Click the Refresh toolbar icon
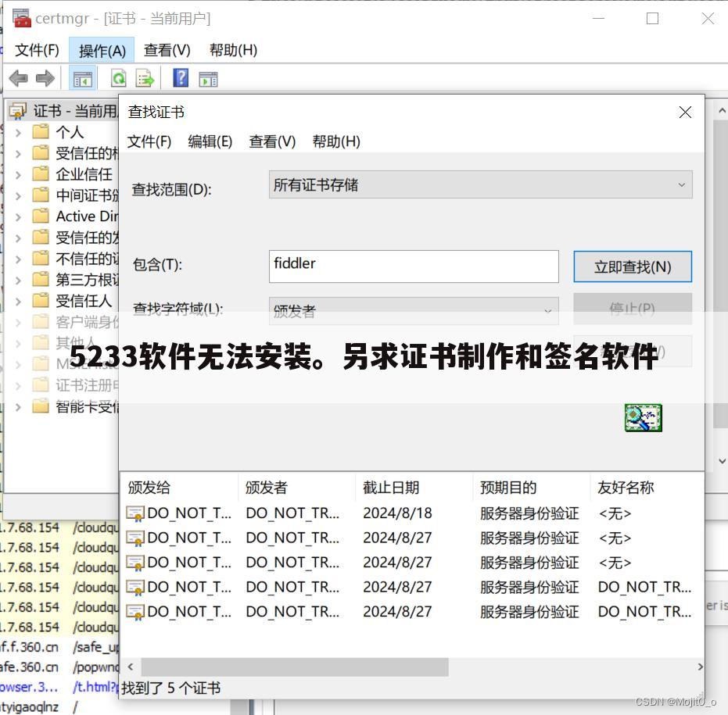This screenshot has height=715, width=728. (119, 78)
